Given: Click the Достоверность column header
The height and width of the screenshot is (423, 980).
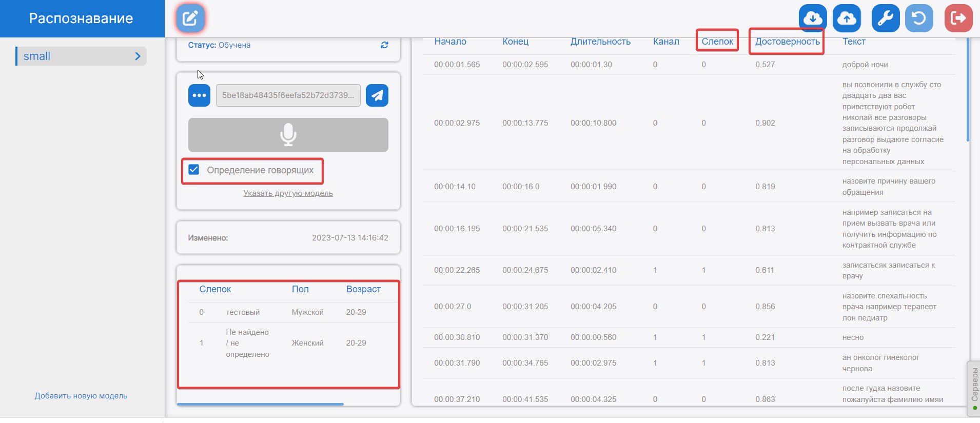Looking at the screenshot, I should click(787, 42).
